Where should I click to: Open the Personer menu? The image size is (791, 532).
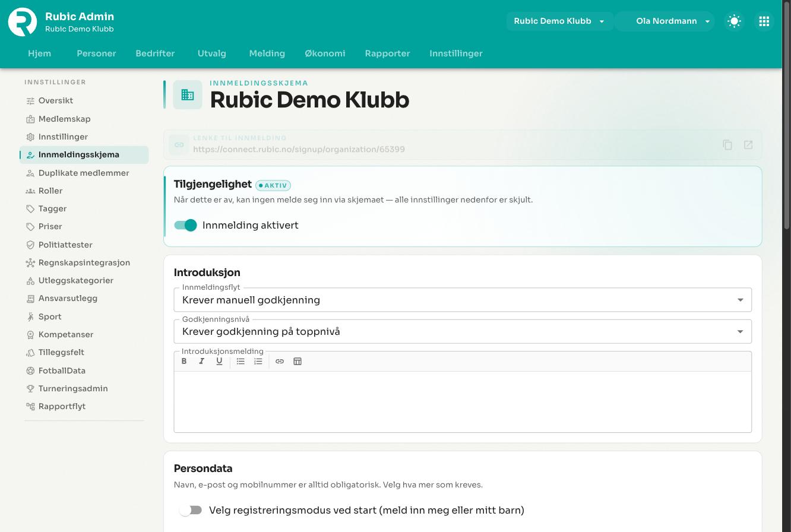[96, 53]
